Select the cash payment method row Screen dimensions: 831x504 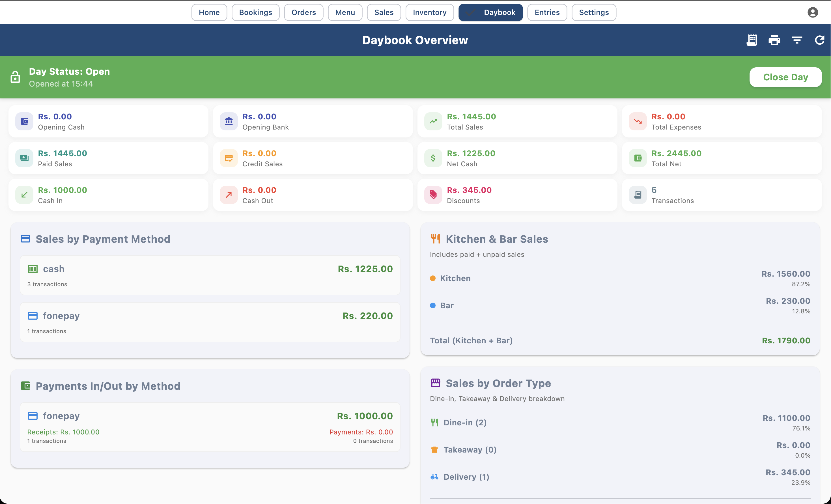coord(210,275)
